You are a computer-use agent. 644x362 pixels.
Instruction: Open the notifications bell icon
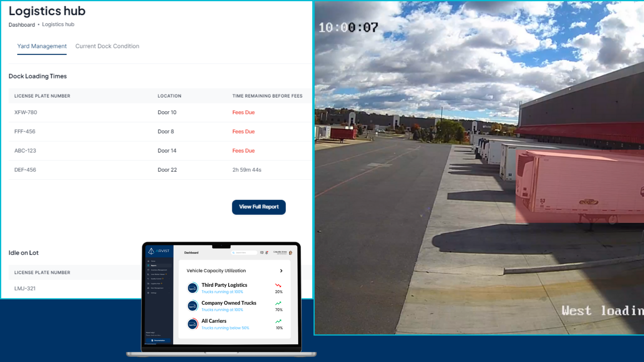[266, 253]
